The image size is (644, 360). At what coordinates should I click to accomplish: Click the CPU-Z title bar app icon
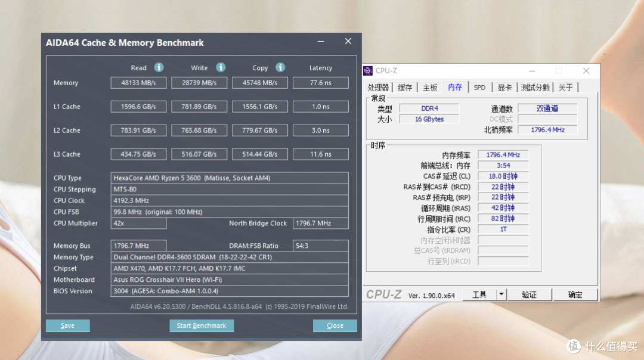click(368, 70)
